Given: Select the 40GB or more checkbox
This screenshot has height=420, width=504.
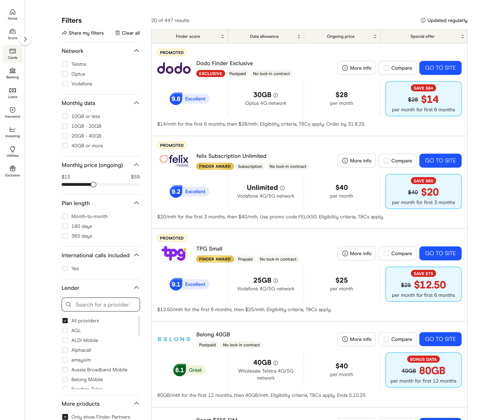Looking at the screenshot, I should tap(65, 146).
